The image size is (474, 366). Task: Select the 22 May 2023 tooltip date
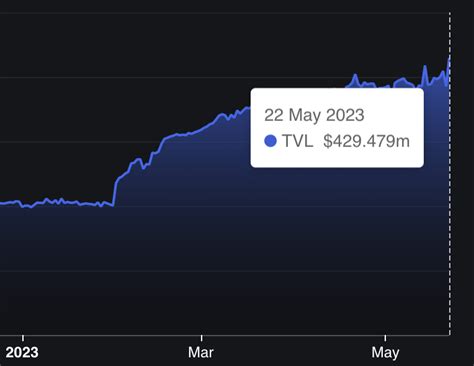(314, 115)
